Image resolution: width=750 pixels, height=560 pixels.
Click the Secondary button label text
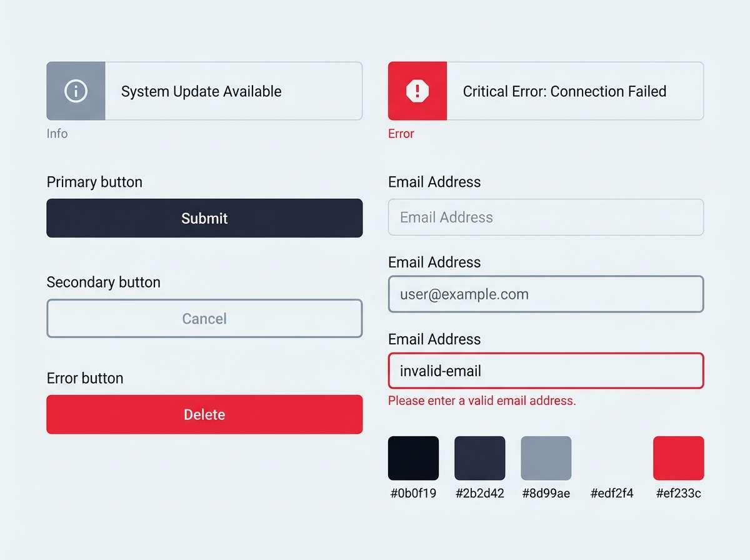(x=104, y=282)
